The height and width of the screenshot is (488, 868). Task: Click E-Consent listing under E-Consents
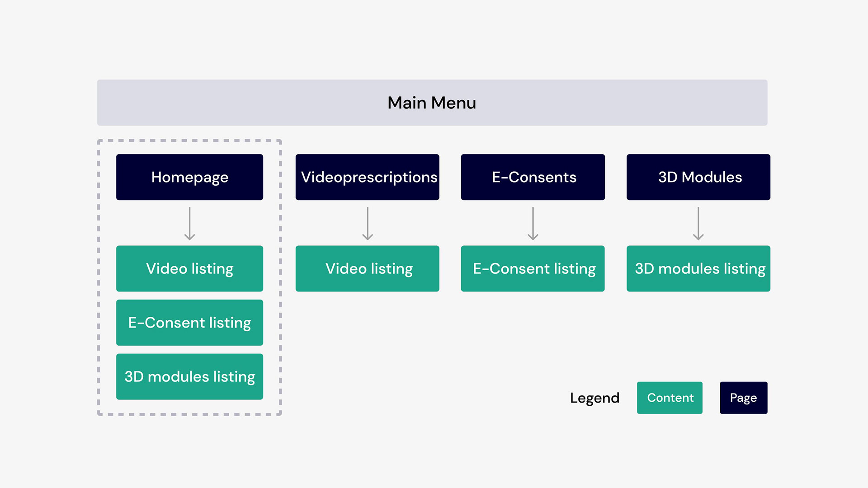[x=533, y=268]
